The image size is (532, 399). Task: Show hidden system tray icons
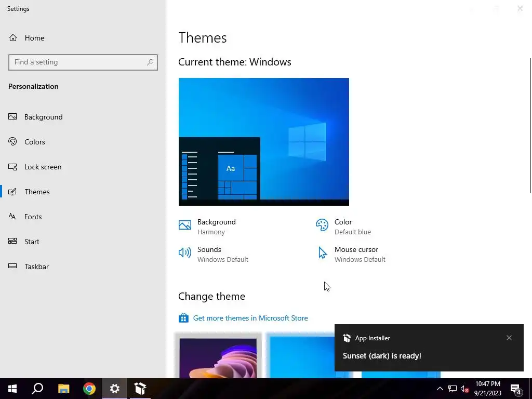[440, 389]
